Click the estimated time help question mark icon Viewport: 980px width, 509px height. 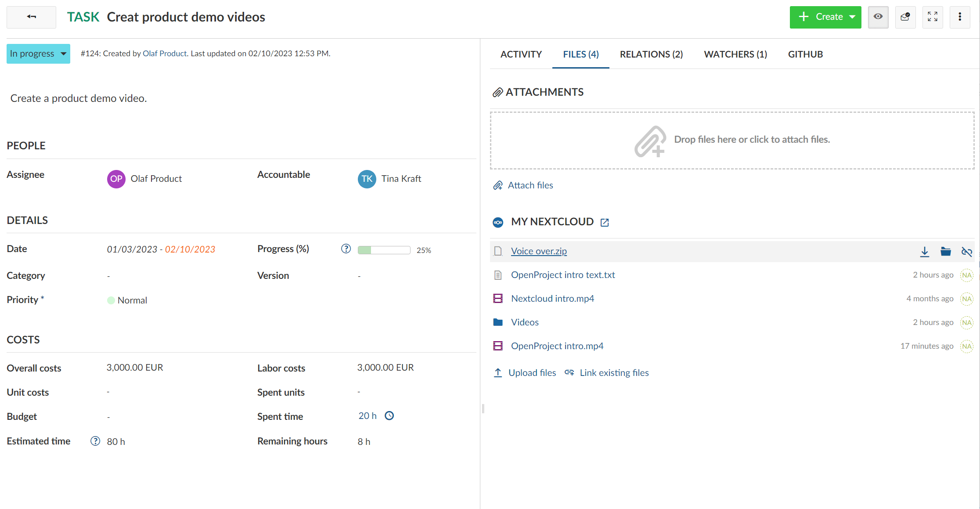point(96,441)
